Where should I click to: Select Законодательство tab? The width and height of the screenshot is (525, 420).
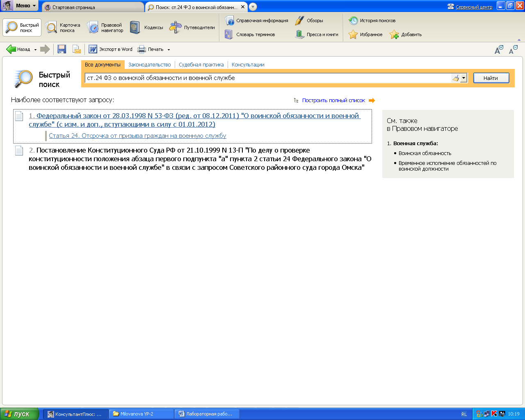coord(150,65)
